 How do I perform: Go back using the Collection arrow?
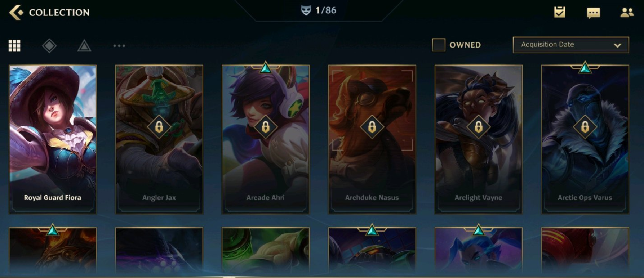pyautogui.click(x=16, y=12)
